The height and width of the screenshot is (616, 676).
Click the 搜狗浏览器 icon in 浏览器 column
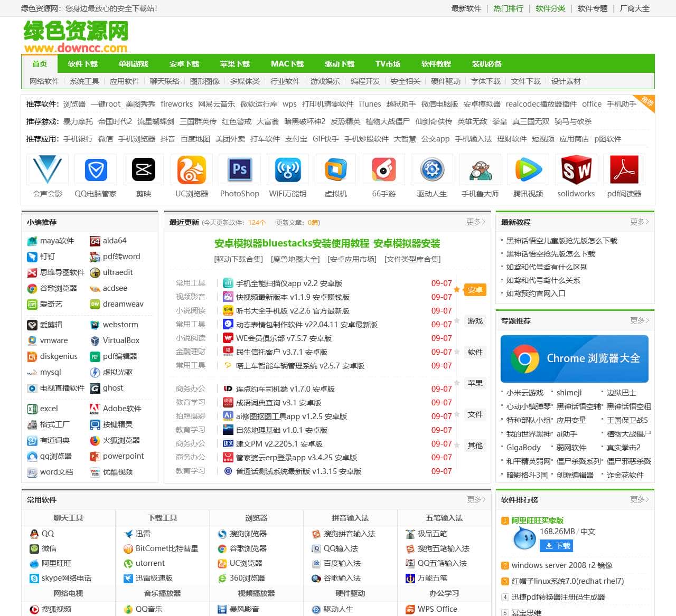(x=222, y=534)
